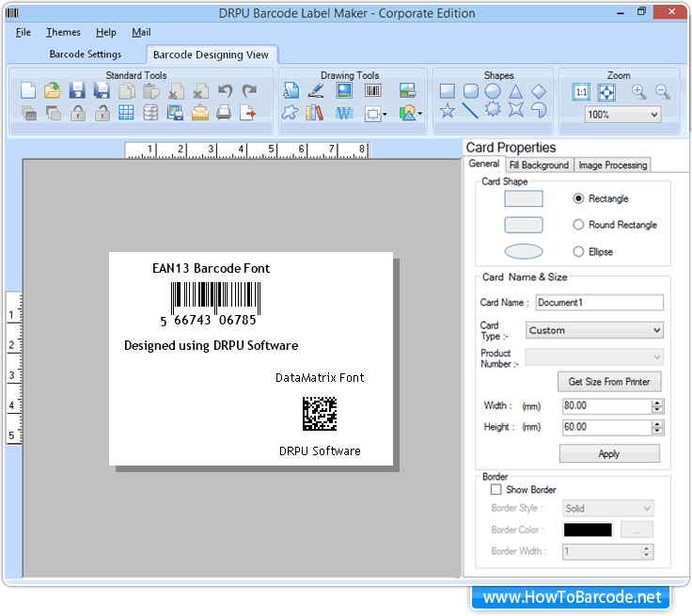Open the image library books icon
Viewport: 692px width, 616px height.
[315, 113]
